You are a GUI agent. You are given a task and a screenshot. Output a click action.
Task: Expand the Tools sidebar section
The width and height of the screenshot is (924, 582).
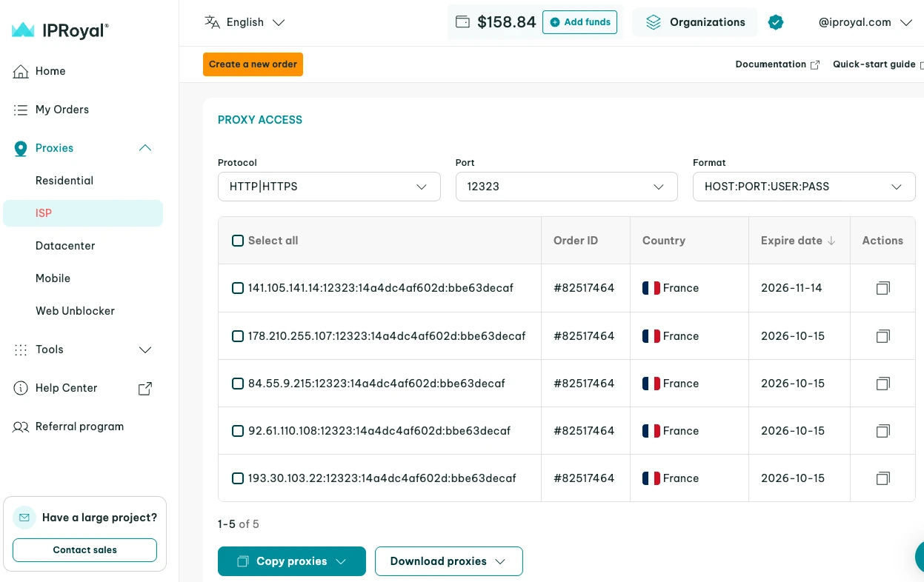145,349
